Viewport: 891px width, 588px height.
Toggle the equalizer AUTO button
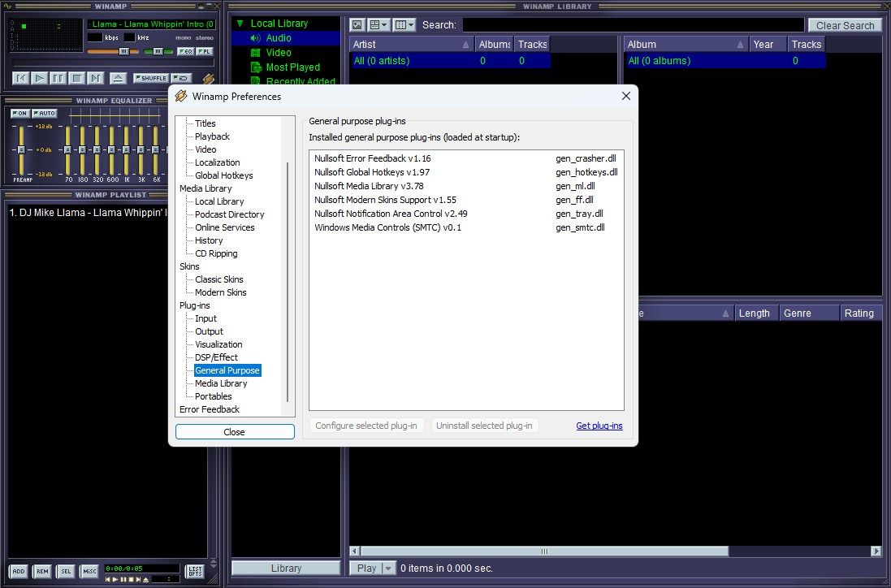pyautogui.click(x=45, y=114)
